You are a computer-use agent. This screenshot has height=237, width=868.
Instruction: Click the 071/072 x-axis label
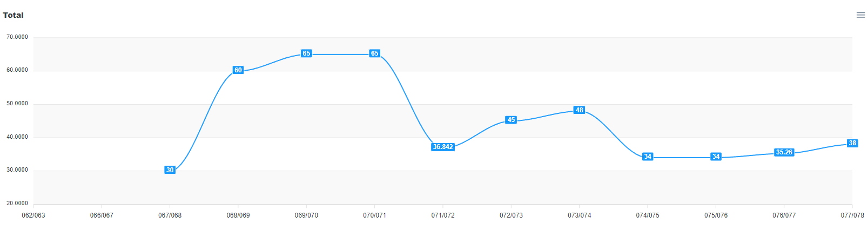(x=443, y=215)
